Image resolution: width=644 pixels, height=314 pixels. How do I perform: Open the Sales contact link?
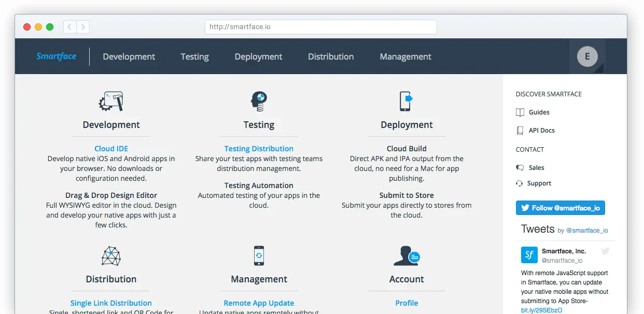pos(537,168)
